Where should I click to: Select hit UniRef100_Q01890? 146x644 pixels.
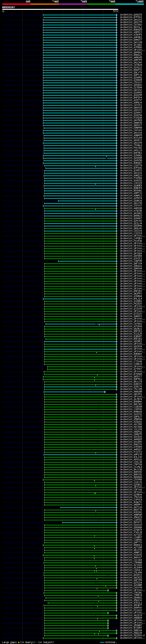click(131, 442)
